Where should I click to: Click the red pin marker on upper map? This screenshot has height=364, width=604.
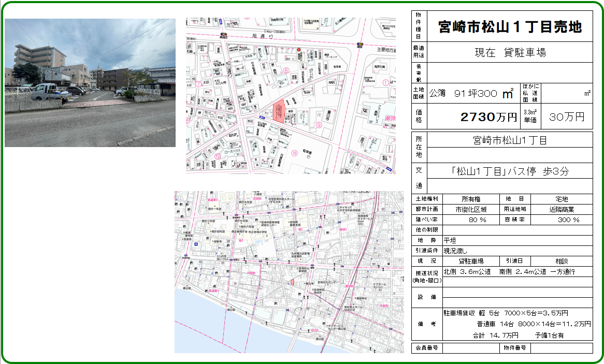pyautogui.click(x=298, y=49)
